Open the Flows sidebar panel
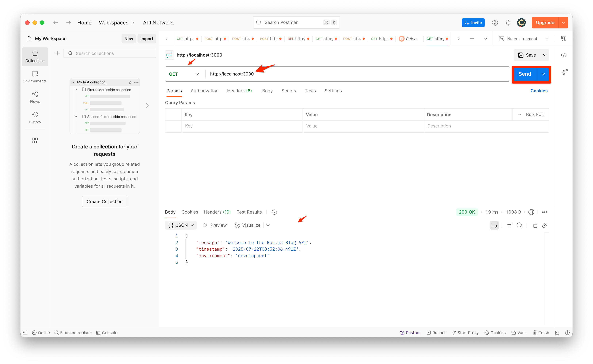 coord(35,98)
